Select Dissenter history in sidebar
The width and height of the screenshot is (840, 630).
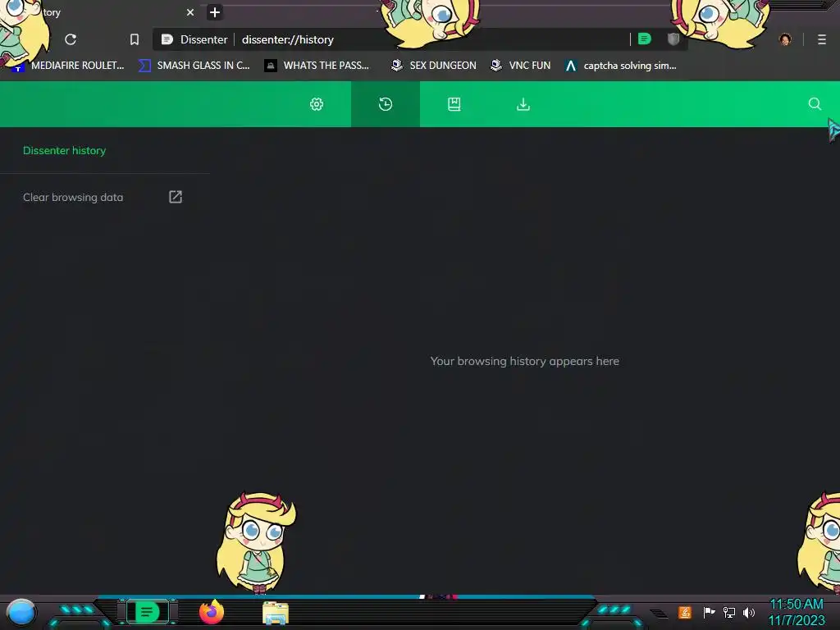(64, 151)
